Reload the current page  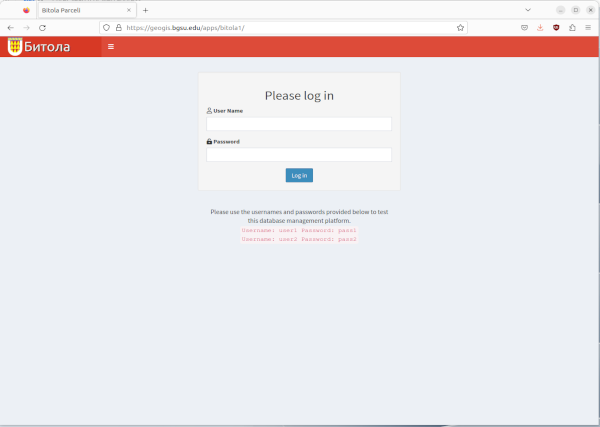[x=42, y=28]
